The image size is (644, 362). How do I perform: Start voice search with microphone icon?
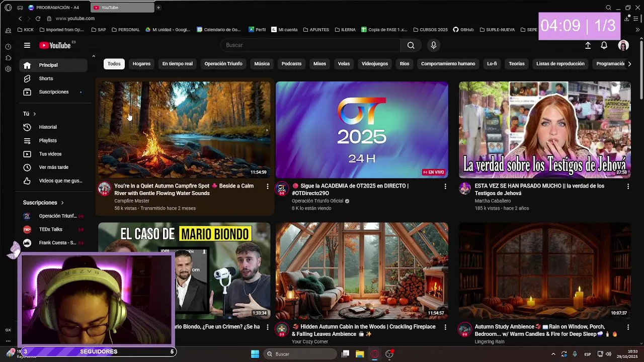(x=434, y=45)
